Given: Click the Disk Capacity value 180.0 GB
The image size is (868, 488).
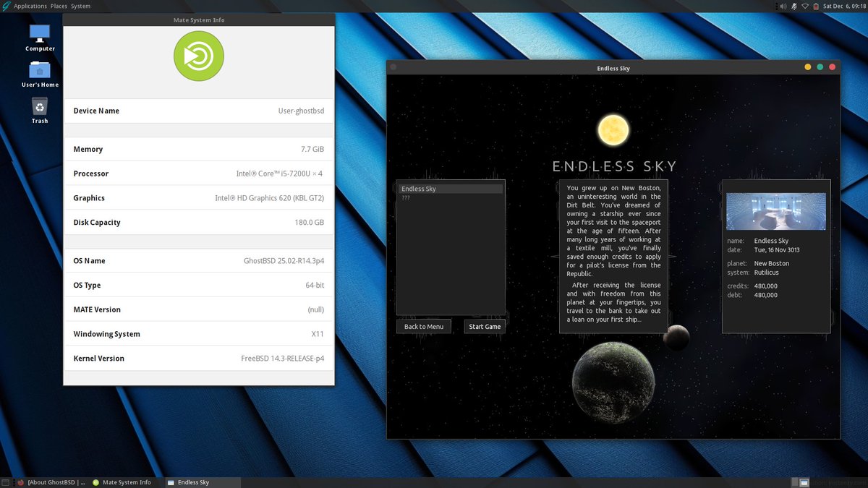Looking at the screenshot, I should 310,223.
